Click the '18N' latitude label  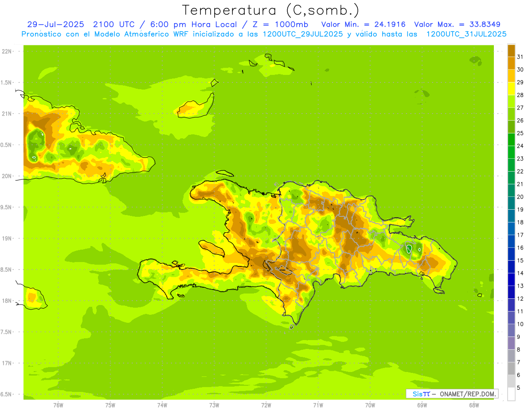[6, 301]
